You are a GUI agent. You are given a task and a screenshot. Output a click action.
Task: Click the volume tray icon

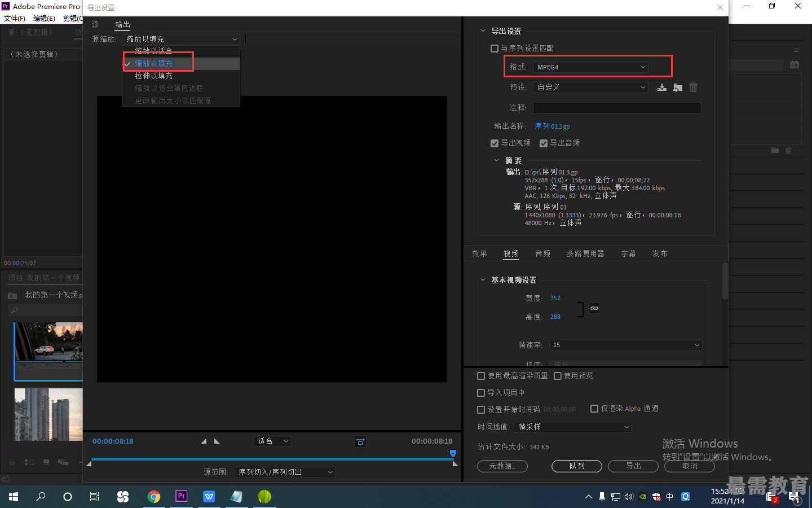(629, 497)
